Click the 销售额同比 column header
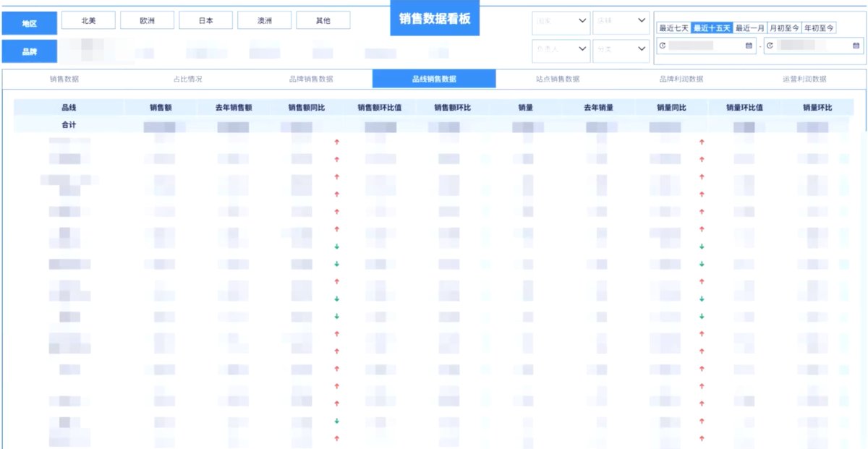The width and height of the screenshot is (868, 449). 307,108
